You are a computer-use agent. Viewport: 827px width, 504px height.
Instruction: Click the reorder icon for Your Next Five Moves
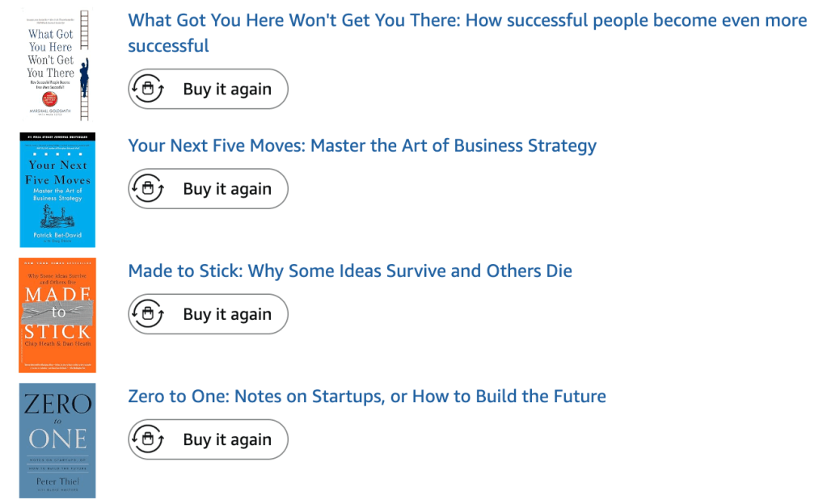click(x=148, y=189)
